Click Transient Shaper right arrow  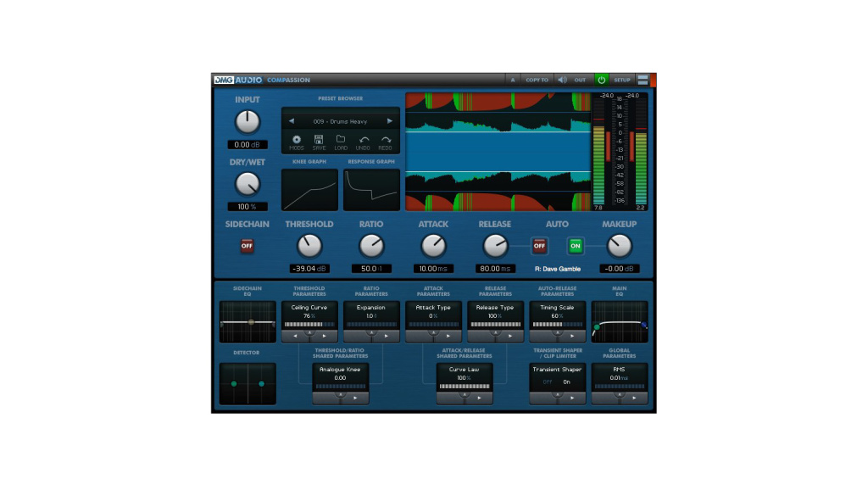(572, 398)
